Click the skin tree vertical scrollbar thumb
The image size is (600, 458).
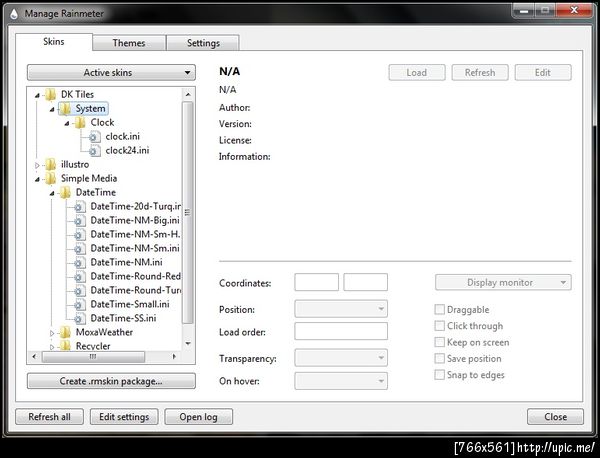188,213
